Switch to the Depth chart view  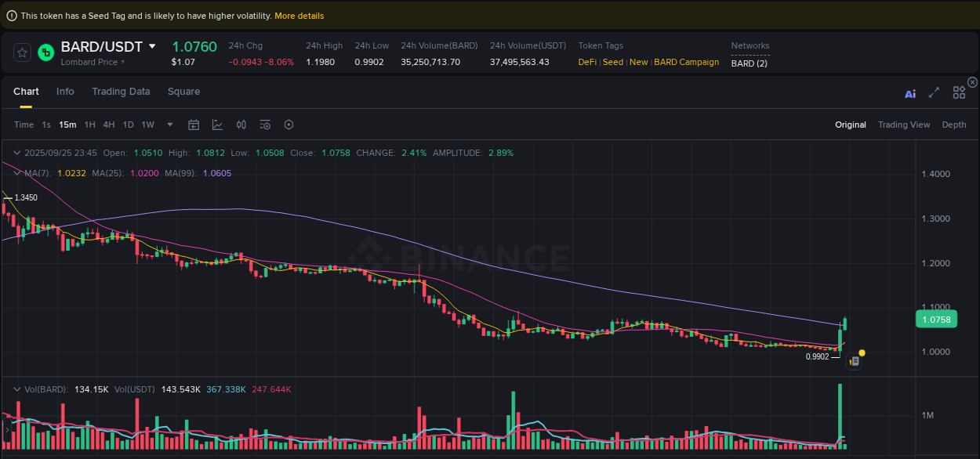(954, 125)
